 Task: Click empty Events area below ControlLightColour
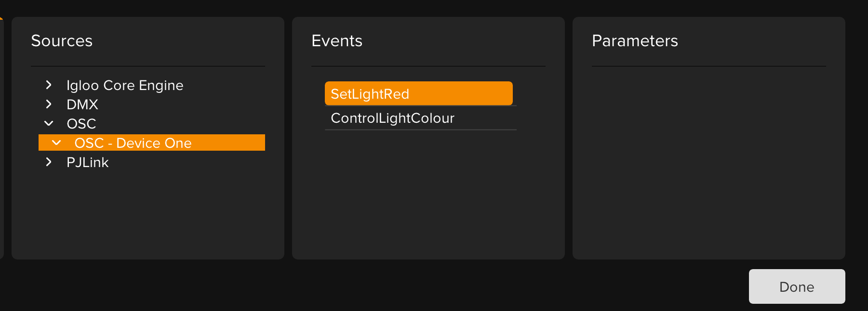point(428,193)
